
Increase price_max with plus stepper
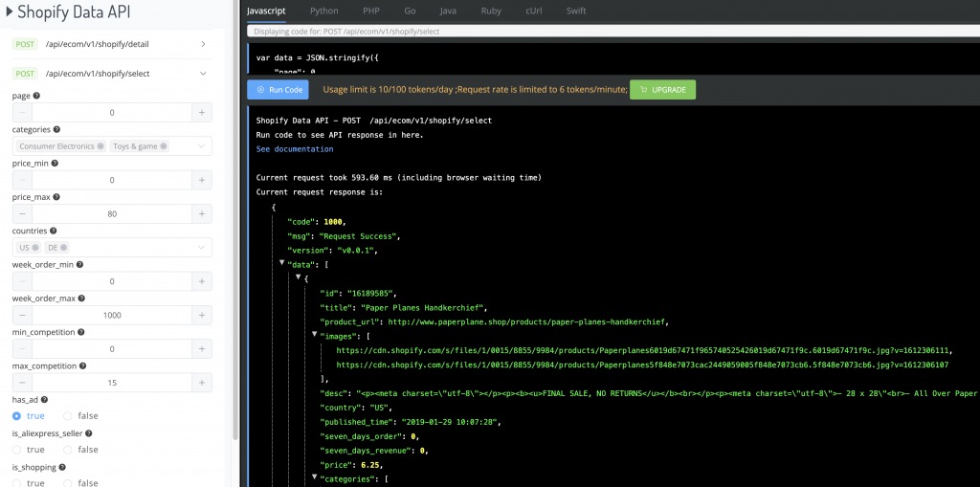pyautogui.click(x=202, y=213)
